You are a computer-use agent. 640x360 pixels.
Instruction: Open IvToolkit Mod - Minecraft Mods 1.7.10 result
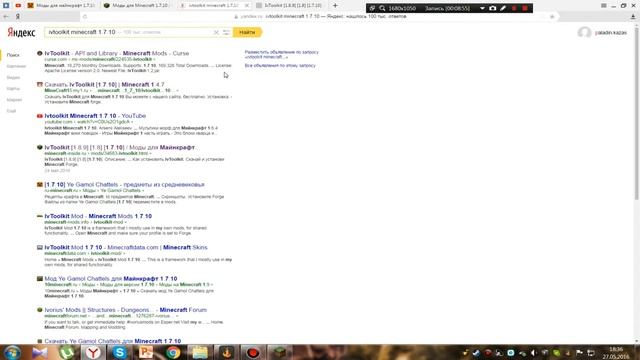point(98,216)
